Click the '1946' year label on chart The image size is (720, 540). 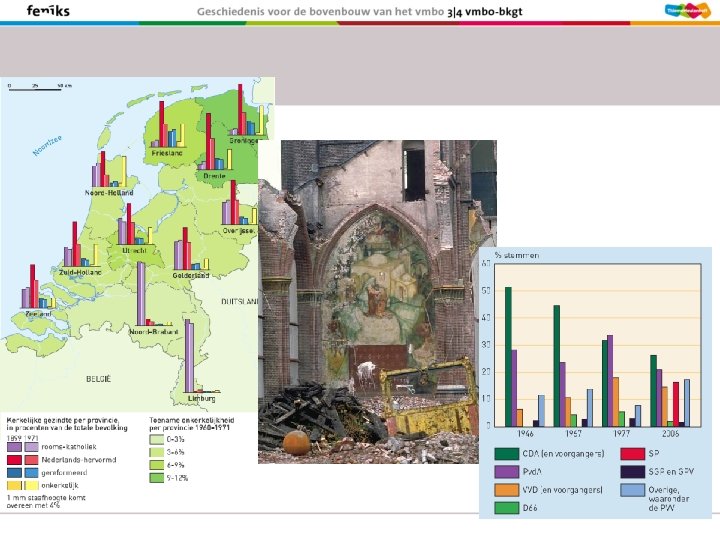[525, 433]
